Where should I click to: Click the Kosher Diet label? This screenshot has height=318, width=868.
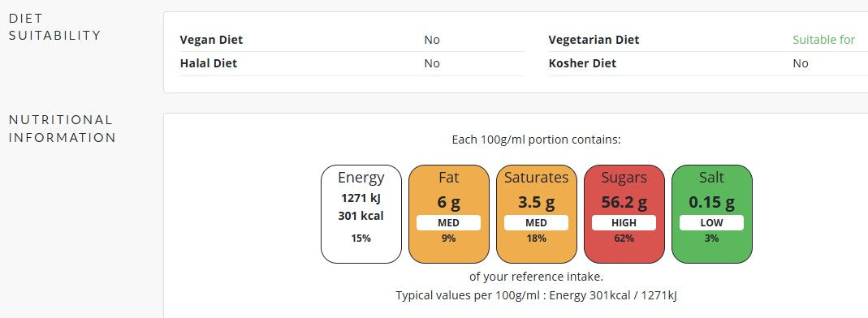coord(582,63)
